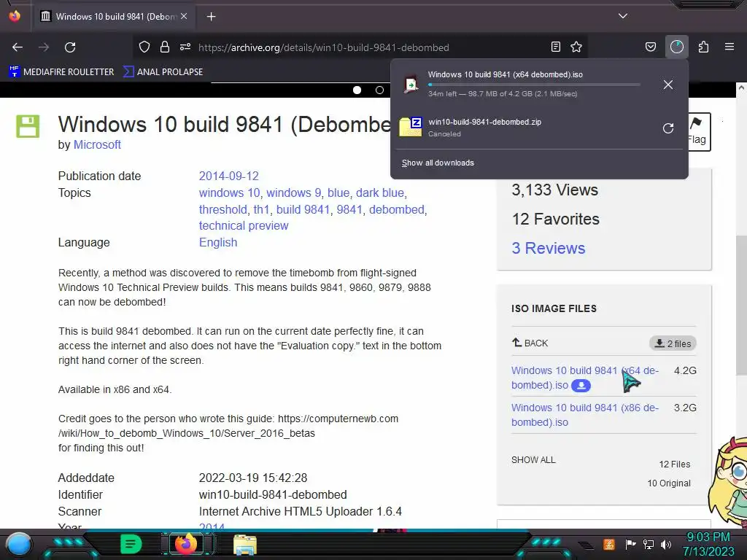Click the English language link
The image size is (747, 560).
coord(217,242)
